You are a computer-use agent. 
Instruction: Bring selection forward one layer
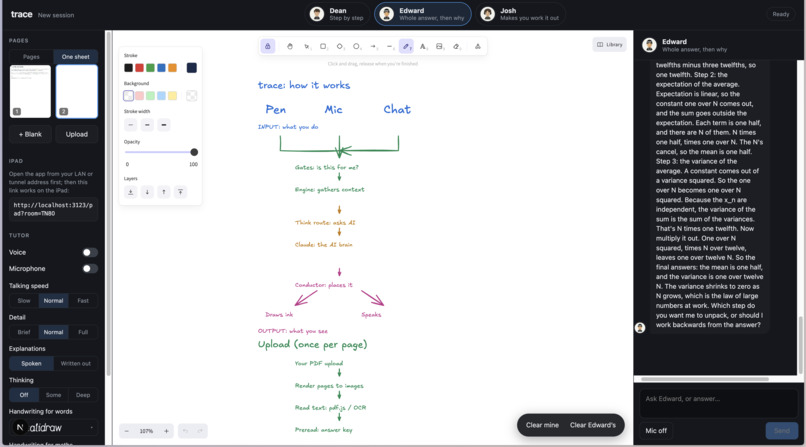164,192
